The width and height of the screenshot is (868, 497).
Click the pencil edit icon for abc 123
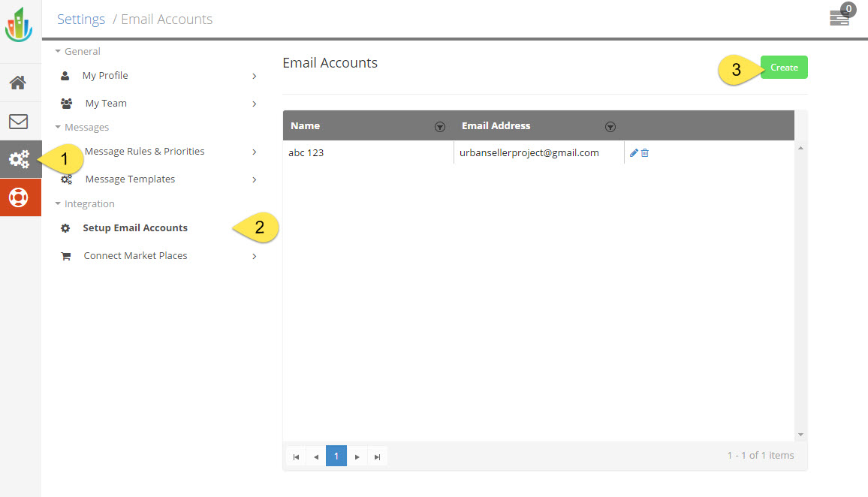[x=634, y=153]
